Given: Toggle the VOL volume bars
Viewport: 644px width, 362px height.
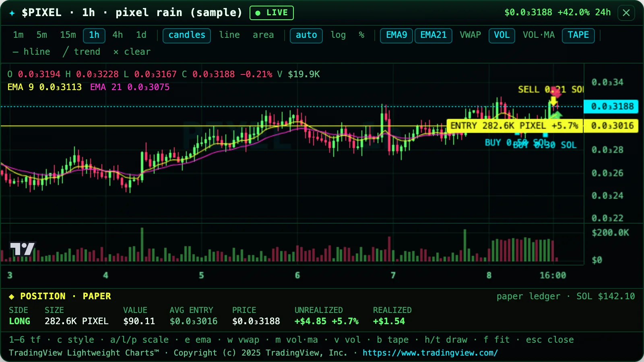Looking at the screenshot, I should point(502,35).
